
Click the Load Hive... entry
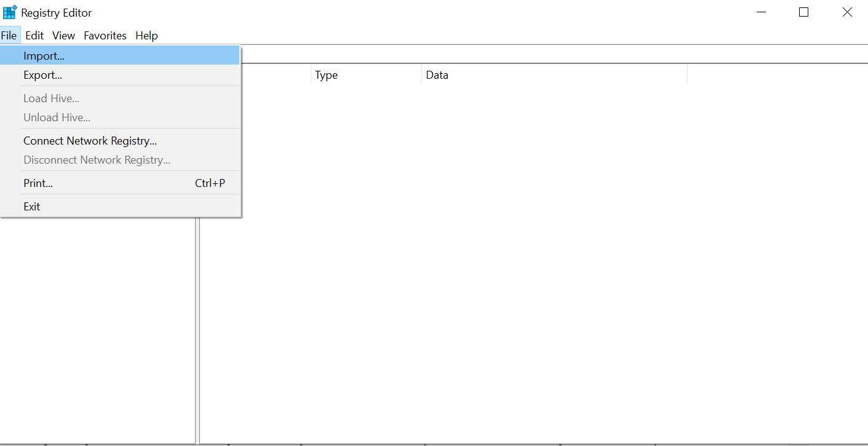[x=120, y=98]
